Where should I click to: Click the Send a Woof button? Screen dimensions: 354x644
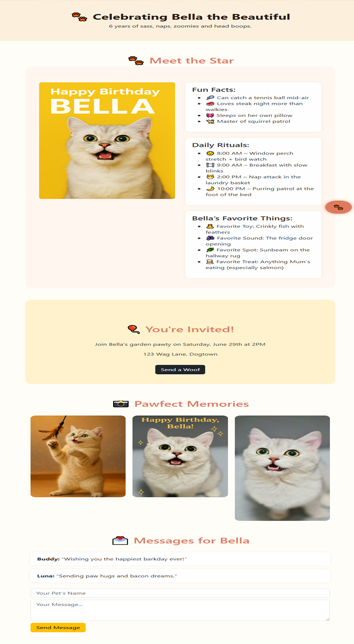point(180,370)
